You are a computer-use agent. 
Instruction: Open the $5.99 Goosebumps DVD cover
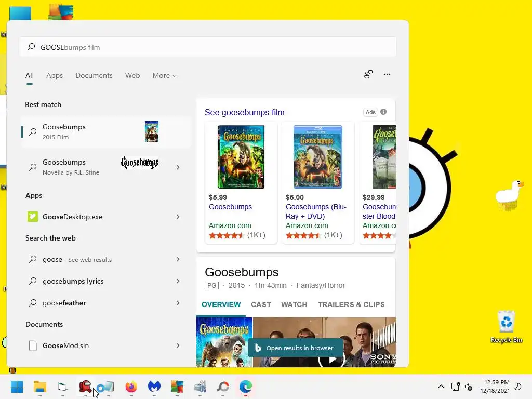(241, 157)
